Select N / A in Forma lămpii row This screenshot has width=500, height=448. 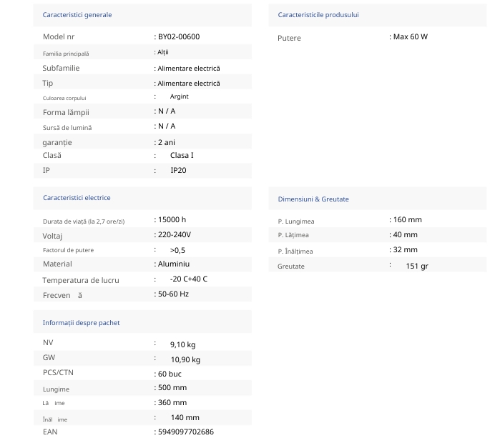[167, 111]
